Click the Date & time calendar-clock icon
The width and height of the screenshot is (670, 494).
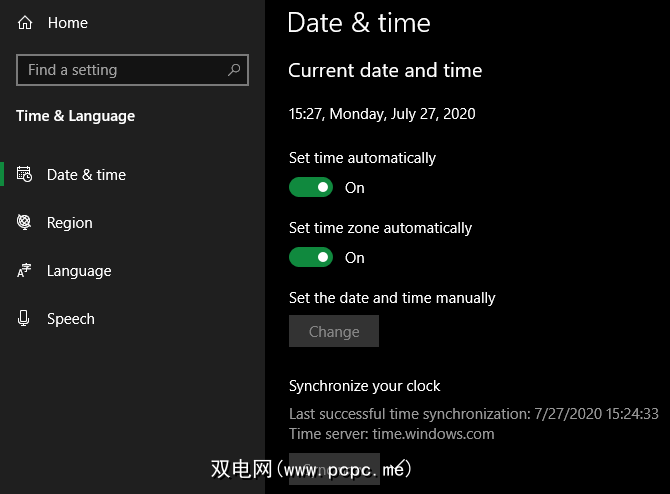(x=25, y=175)
